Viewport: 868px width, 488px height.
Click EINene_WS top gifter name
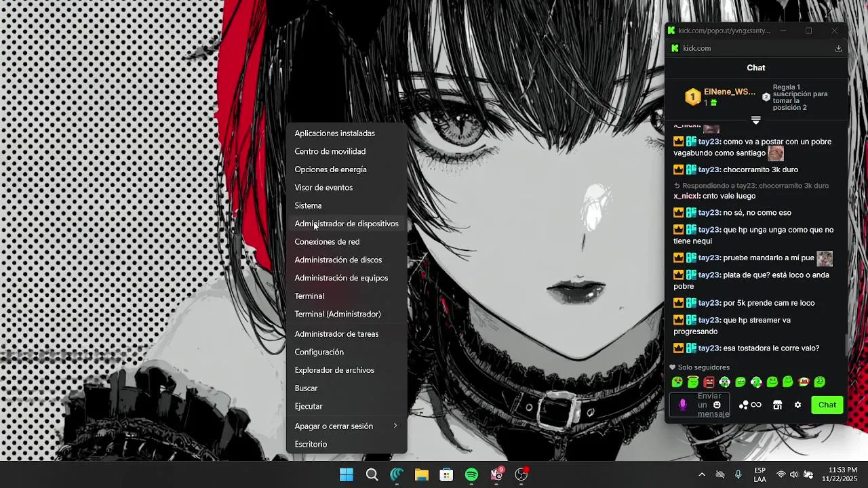pyautogui.click(x=730, y=91)
